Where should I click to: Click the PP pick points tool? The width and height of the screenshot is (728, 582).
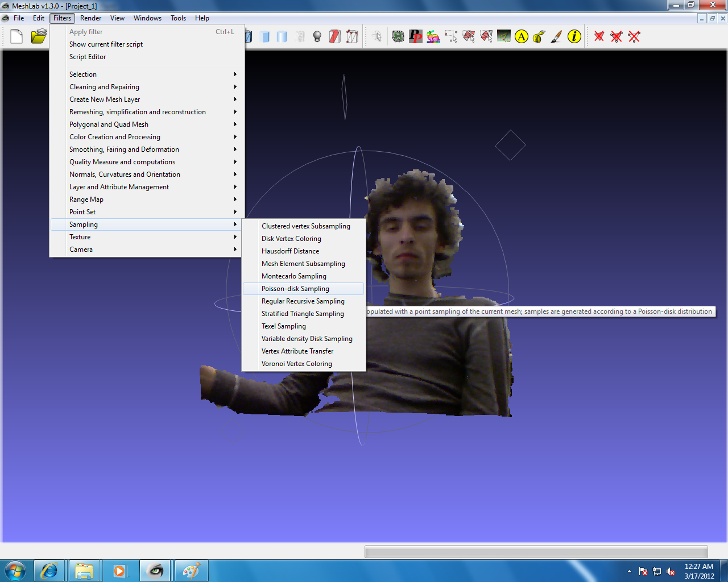click(416, 37)
